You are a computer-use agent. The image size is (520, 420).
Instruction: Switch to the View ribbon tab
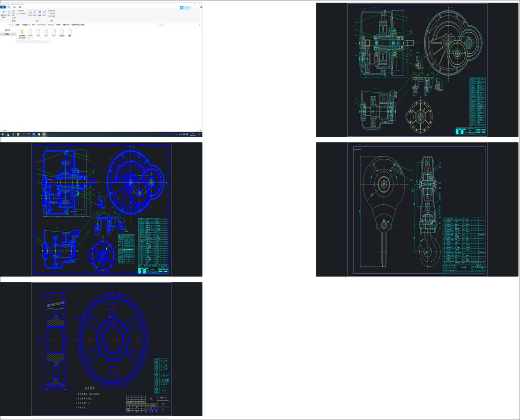pos(20,7)
